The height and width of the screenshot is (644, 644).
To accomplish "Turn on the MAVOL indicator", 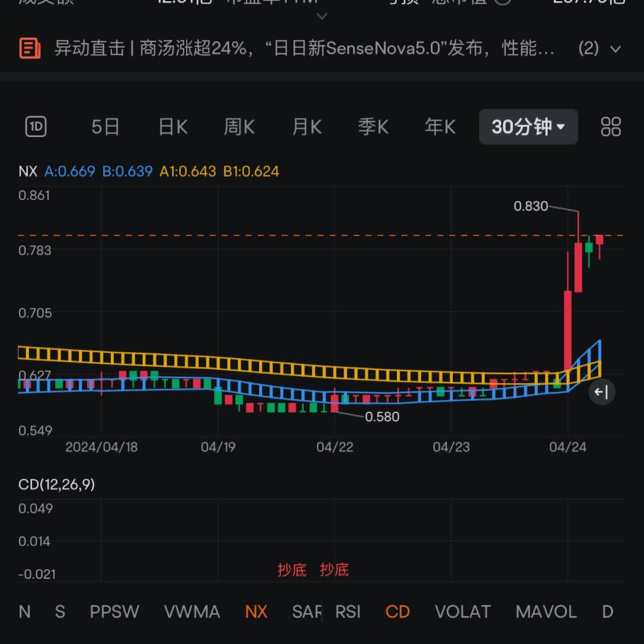I will tap(546, 611).
